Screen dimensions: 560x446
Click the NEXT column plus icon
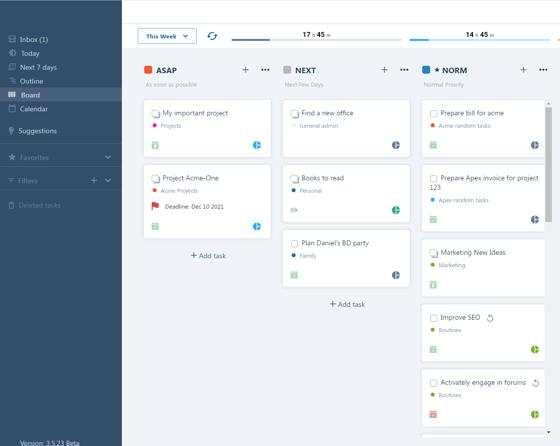(x=384, y=70)
